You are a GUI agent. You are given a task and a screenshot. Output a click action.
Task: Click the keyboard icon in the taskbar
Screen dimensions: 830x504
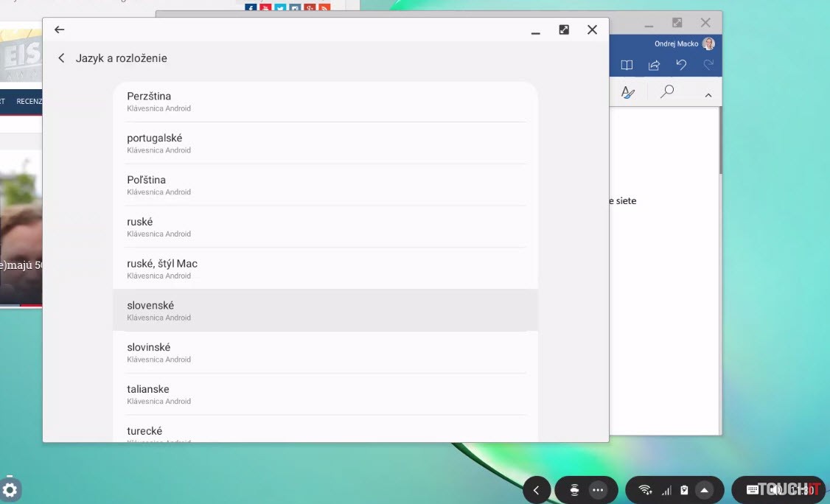(752, 490)
